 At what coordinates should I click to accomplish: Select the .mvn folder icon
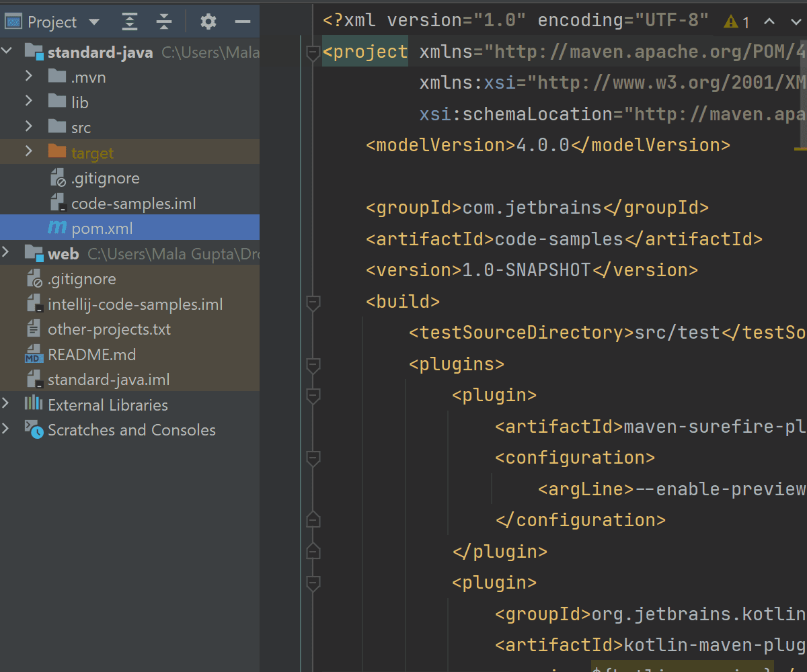(x=57, y=77)
